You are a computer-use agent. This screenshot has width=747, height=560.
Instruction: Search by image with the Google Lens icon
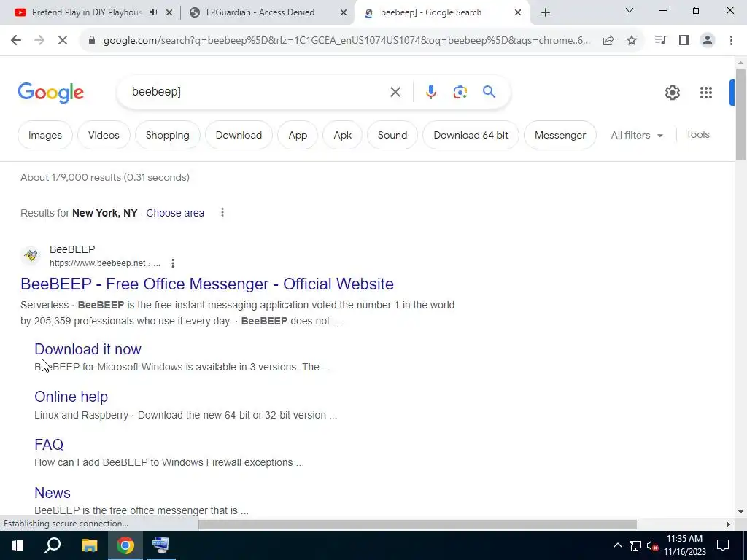point(460,92)
